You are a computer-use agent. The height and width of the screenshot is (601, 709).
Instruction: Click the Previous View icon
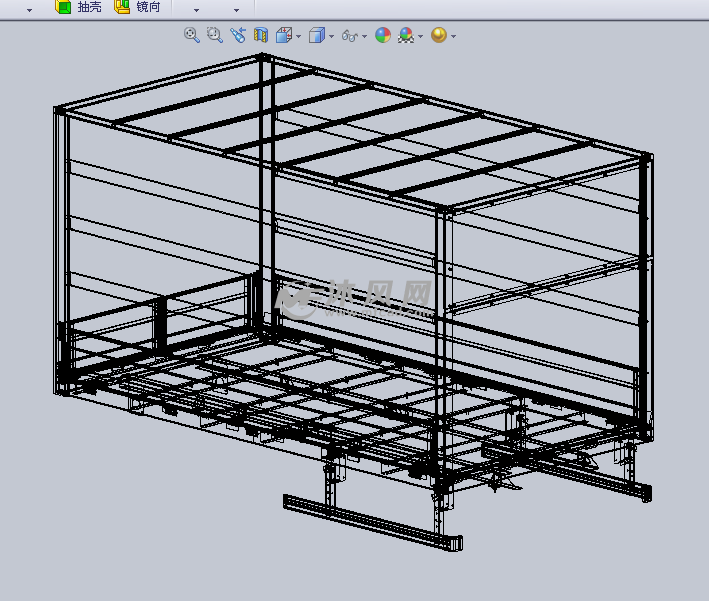click(x=237, y=35)
